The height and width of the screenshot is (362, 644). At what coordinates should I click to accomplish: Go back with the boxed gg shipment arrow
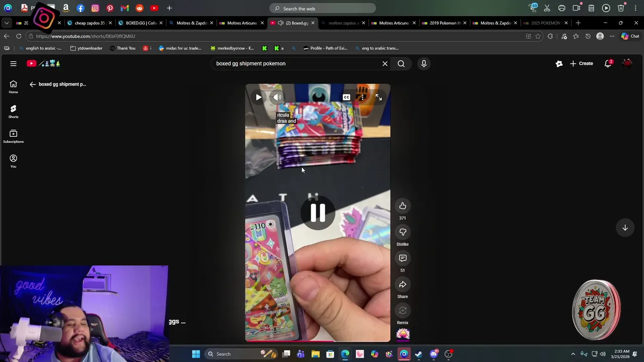(33, 84)
